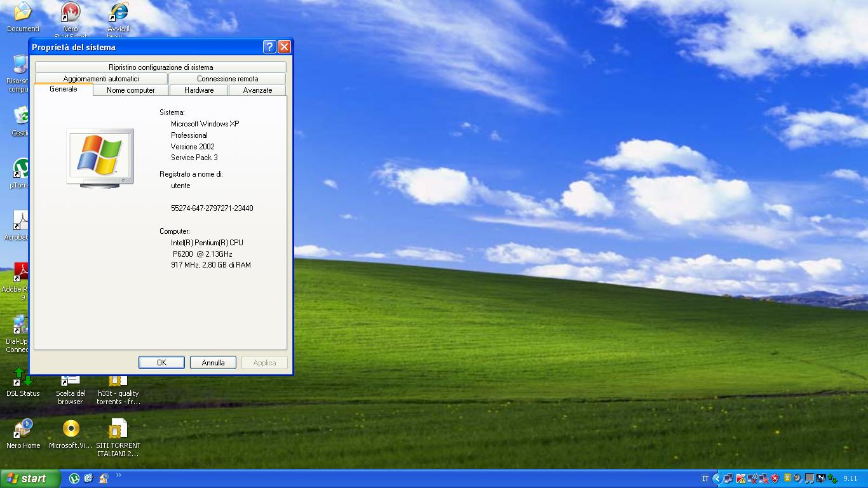Switch to Nome computer tab

click(x=131, y=90)
